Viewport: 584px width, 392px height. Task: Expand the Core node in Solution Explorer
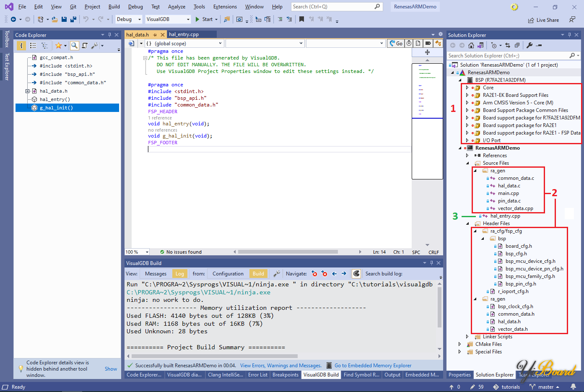(467, 88)
